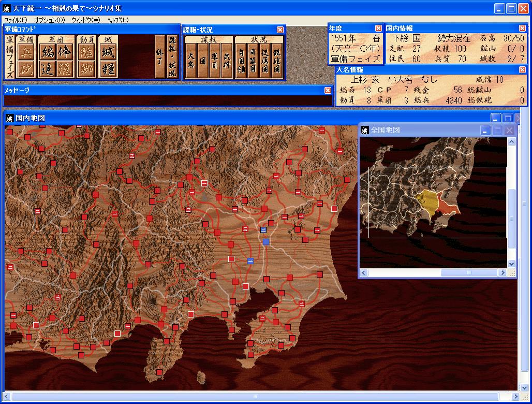The width and height of the screenshot is (532, 404).
Task: Switch panel via 諜報・状況 button
Action: pyautogui.click(x=172, y=56)
